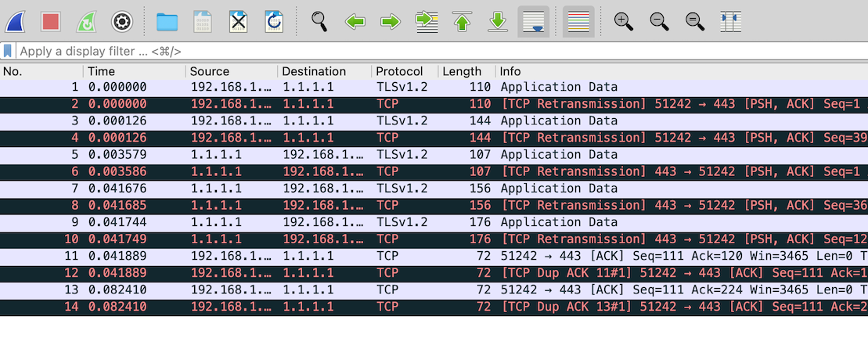Select packet 8 at time 0.041685
Screen dimensions: 868x338
[434, 205]
